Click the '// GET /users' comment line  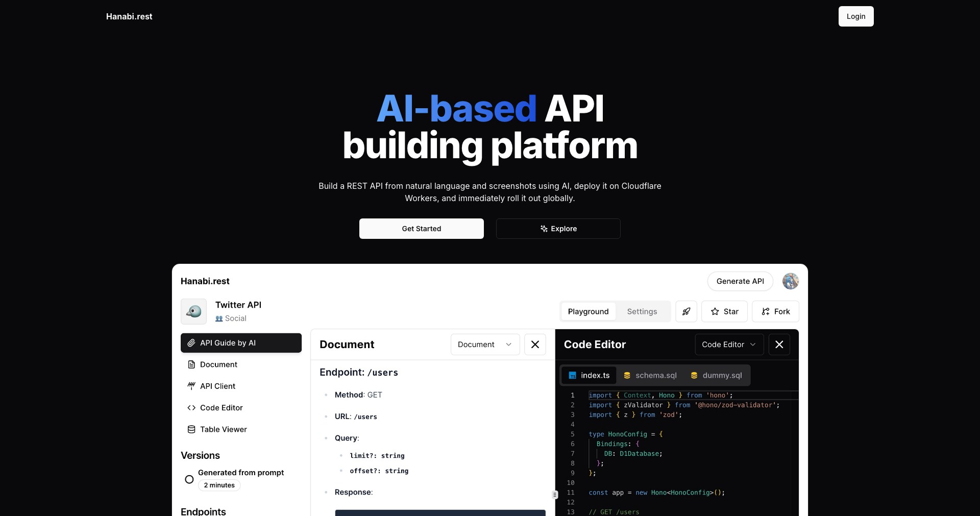pos(614,511)
